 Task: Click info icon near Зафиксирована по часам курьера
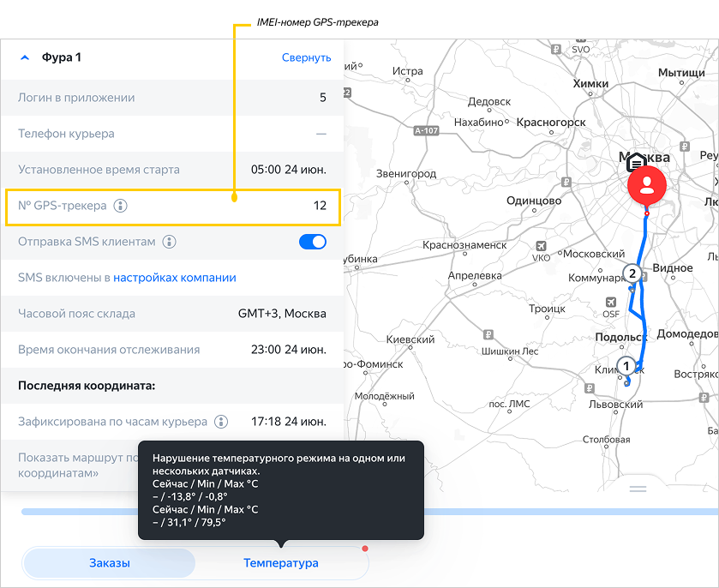point(221,422)
